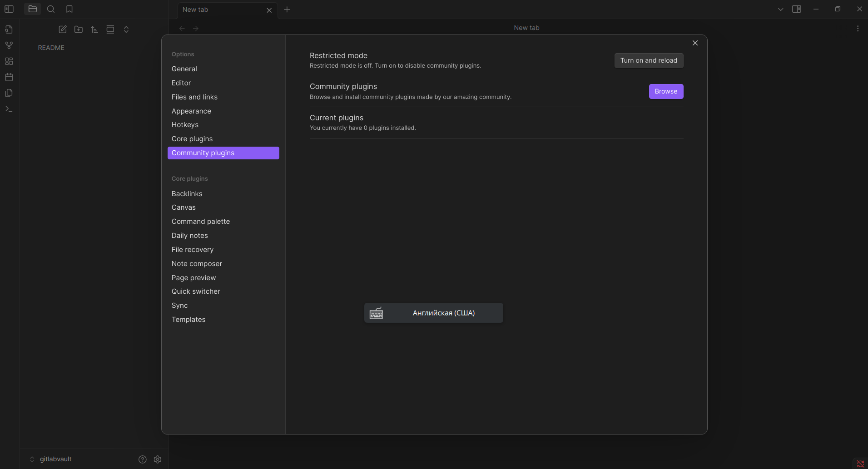Click Turn on and reload button
The image size is (868, 469).
click(x=649, y=60)
